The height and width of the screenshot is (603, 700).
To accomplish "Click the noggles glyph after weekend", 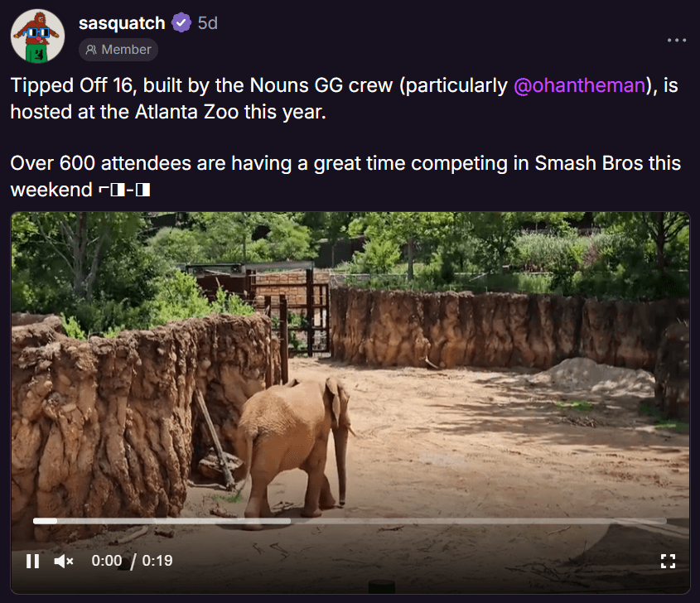I will coord(124,191).
